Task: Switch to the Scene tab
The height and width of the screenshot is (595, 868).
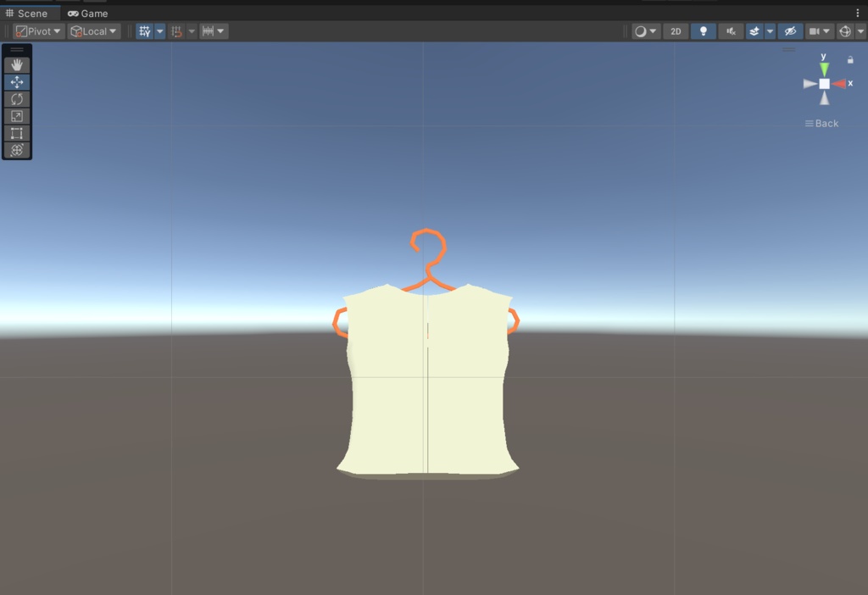Action: [27, 14]
